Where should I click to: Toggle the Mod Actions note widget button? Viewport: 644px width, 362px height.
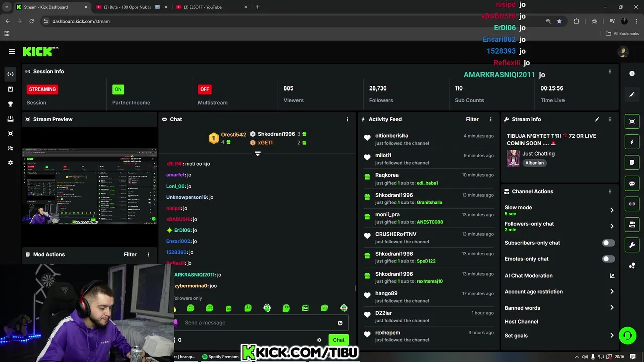(x=632, y=163)
